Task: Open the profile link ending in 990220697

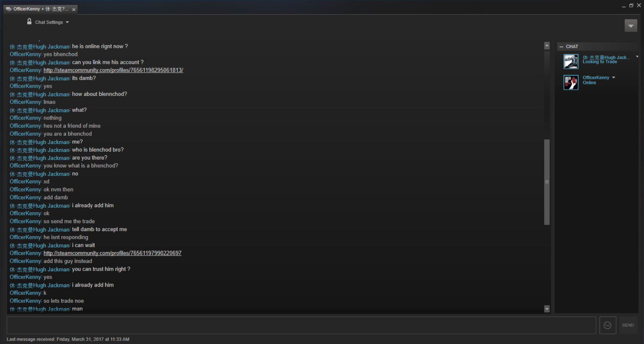Action: [x=112, y=253]
